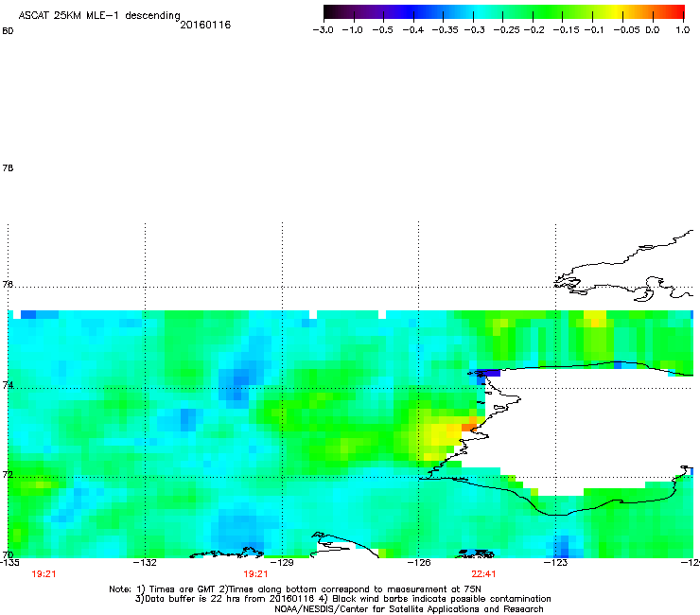The width and height of the screenshot is (700, 615).
Task: Click the title 'ASCAT 25KM MLE-1 descending'
Action: click(99, 16)
